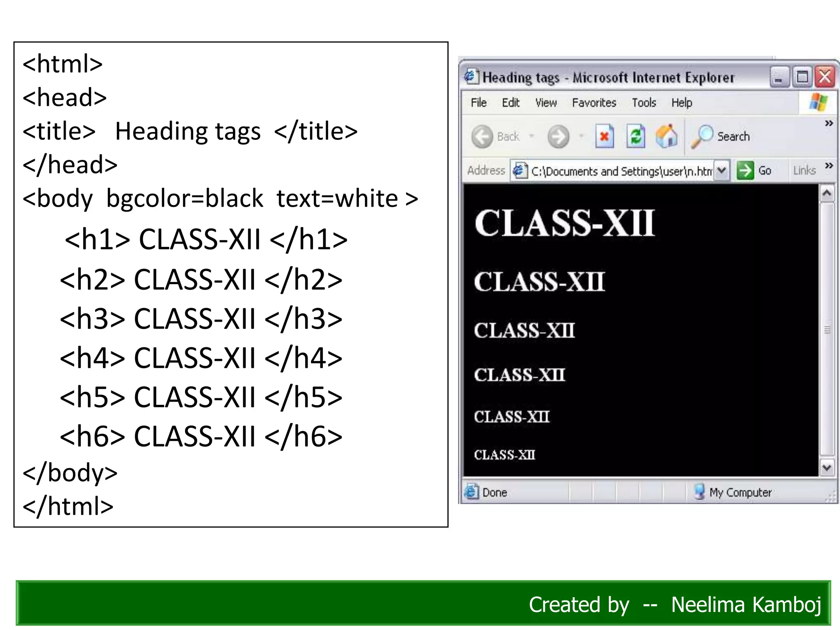The width and height of the screenshot is (840, 630).
Task: Click the Windows flag logo in toolbar
Action: [818, 102]
